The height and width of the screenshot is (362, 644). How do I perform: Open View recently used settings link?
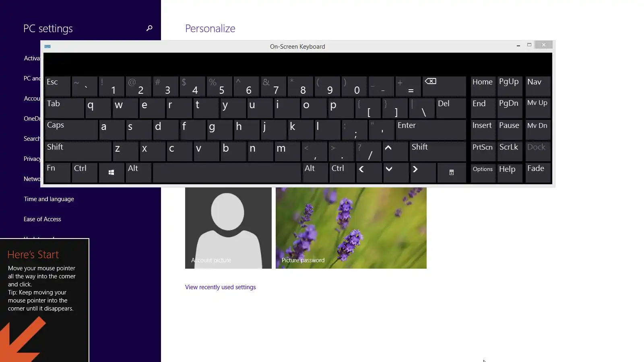[220, 287]
